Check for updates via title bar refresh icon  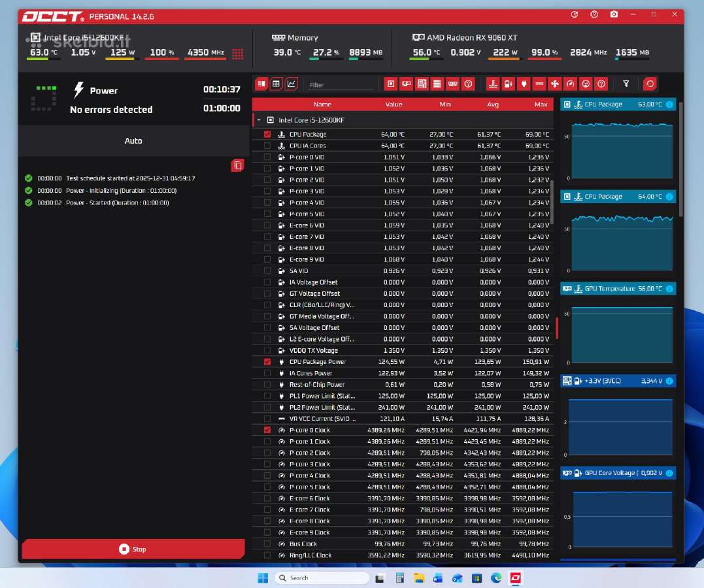coord(574,14)
